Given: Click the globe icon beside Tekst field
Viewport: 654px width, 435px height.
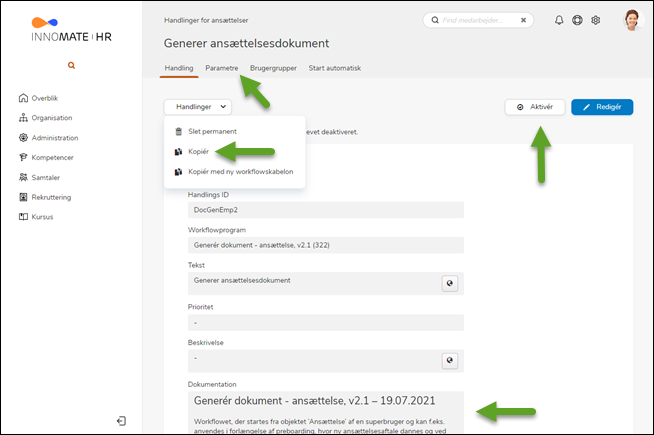Looking at the screenshot, I should 450,284.
